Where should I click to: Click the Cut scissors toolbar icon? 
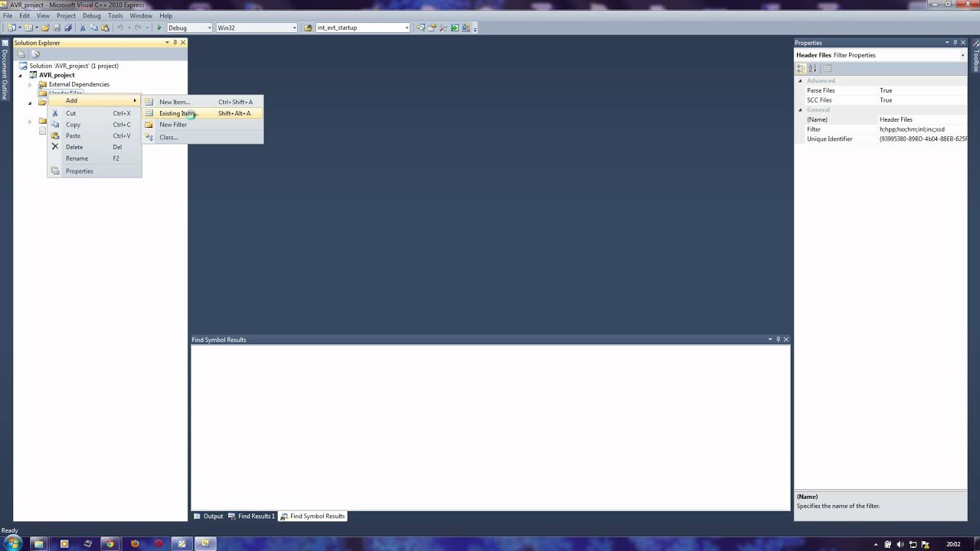(82, 28)
